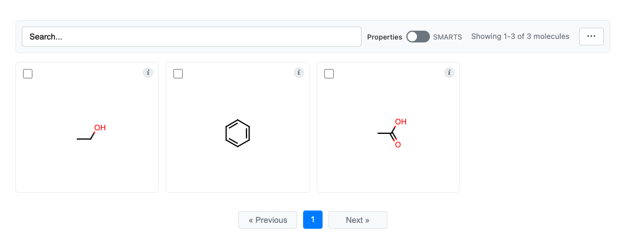Viewport: 644px width, 250px height.
Task: Open info for the benzene molecule card
Action: click(298, 73)
